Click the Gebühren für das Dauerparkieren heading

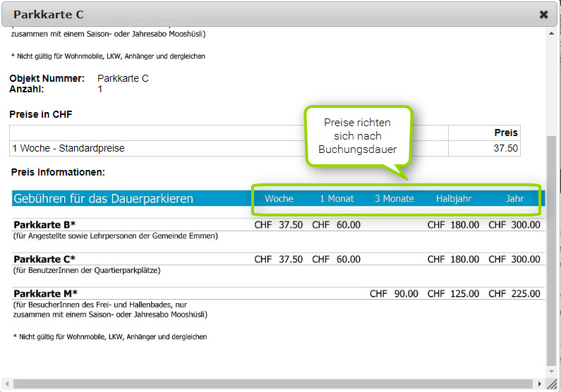pos(103,199)
